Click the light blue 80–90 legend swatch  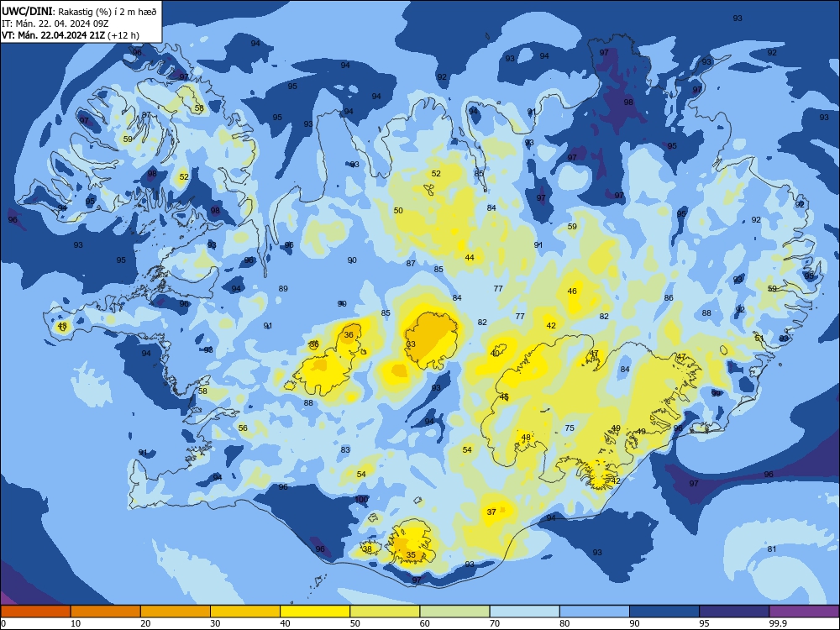point(595,612)
